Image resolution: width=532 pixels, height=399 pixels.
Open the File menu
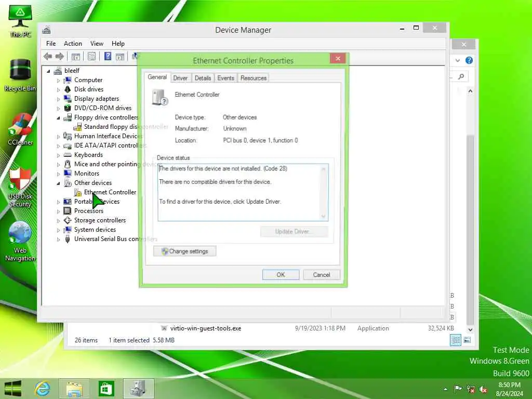coord(51,44)
